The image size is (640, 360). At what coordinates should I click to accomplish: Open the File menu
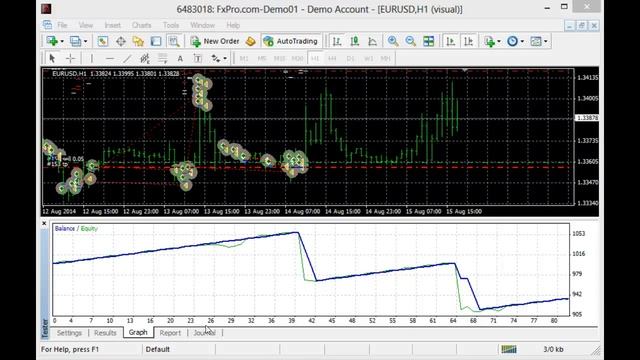62,25
